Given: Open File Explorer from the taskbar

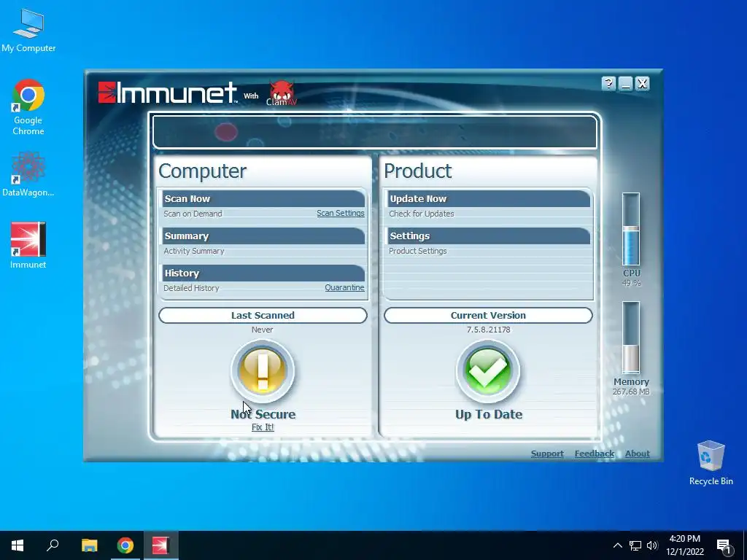Looking at the screenshot, I should click(x=89, y=545).
